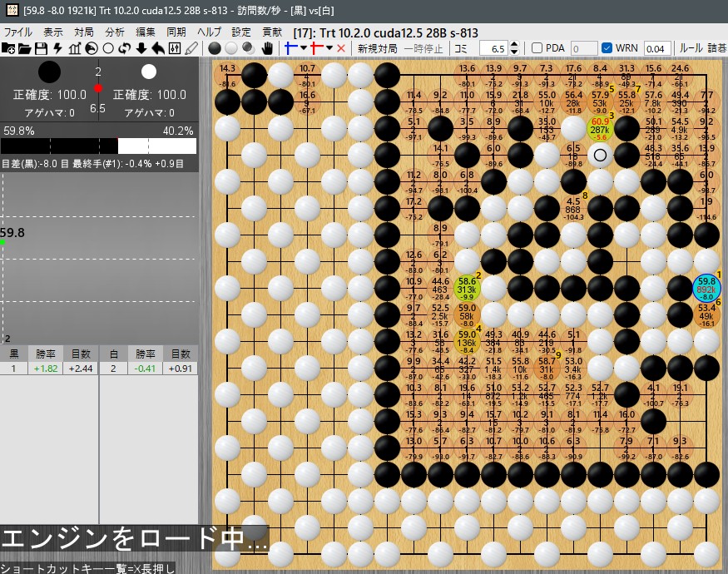Open the 分析 menu
This screenshot has width=728, height=574.
(115, 32)
